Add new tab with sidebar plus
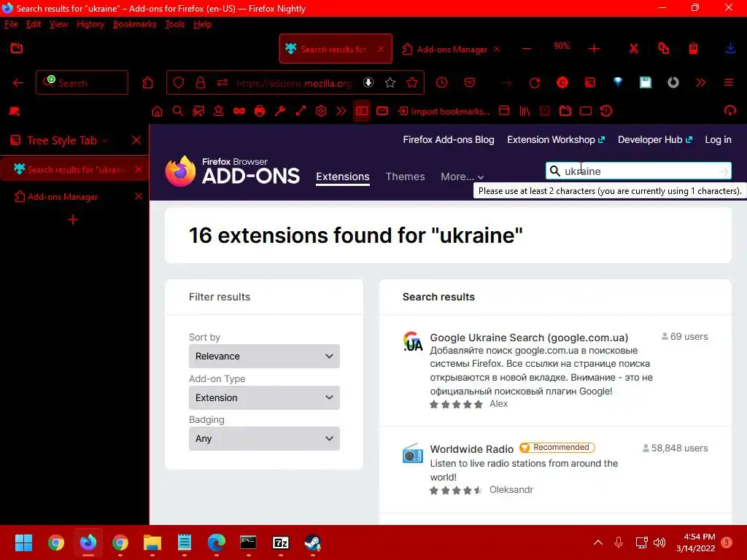The image size is (747, 560). point(73,219)
